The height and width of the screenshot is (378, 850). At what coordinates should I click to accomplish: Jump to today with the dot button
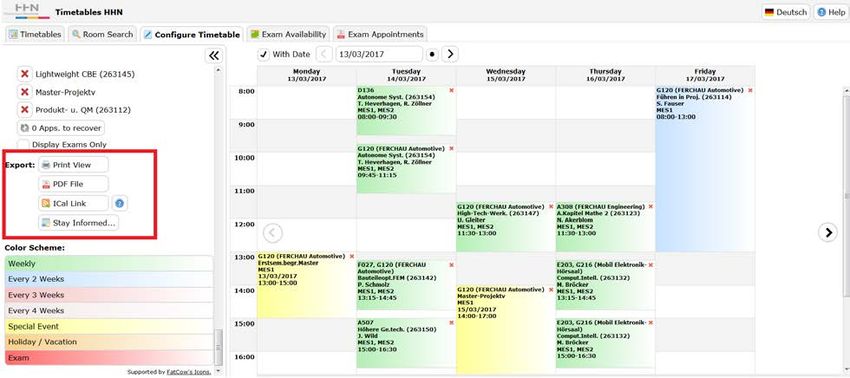point(432,54)
